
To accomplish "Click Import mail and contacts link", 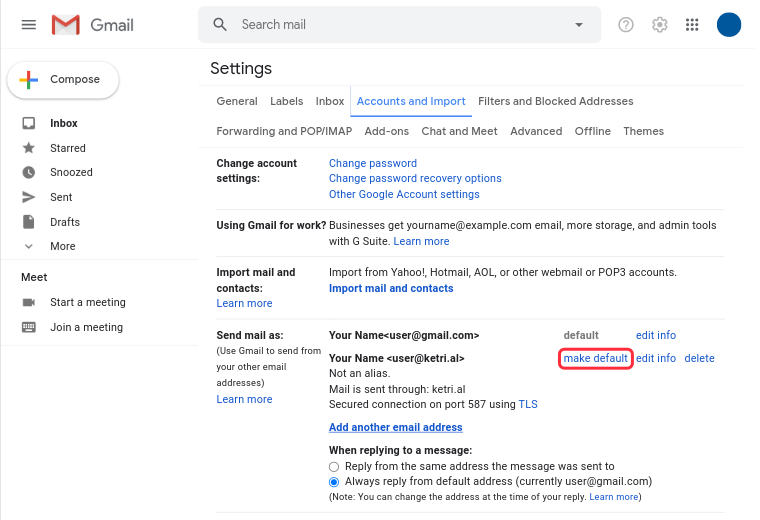I will coord(391,288).
